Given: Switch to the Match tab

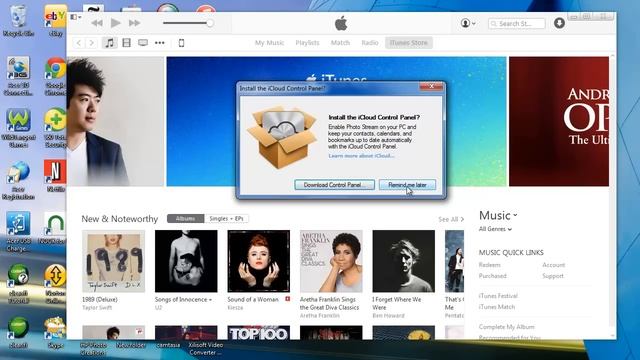Looking at the screenshot, I should [x=340, y=43].
